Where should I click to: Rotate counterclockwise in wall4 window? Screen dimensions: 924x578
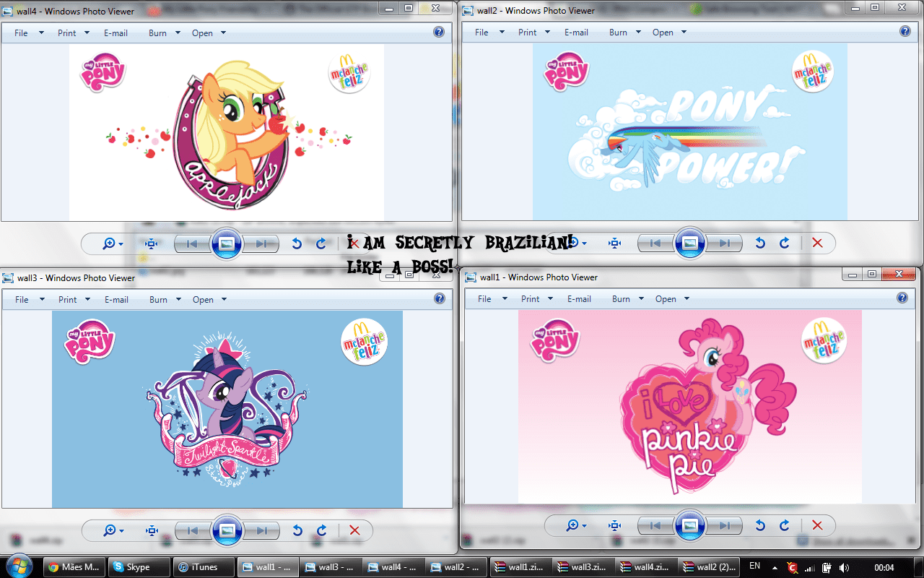pos(296,243)
